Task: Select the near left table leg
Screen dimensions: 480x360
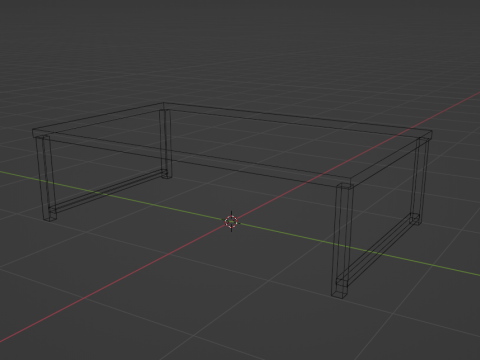Action: click(46, 178)
